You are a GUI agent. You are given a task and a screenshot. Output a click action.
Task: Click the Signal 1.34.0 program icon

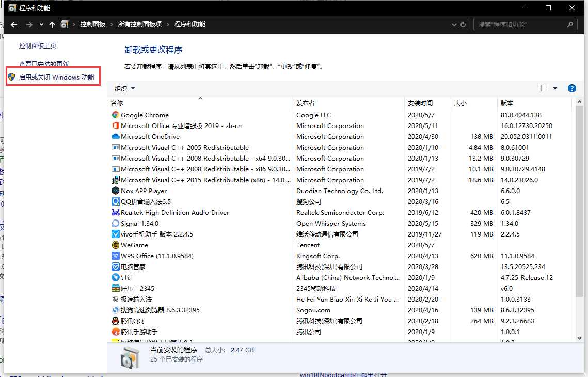click(x=116, y=223)
